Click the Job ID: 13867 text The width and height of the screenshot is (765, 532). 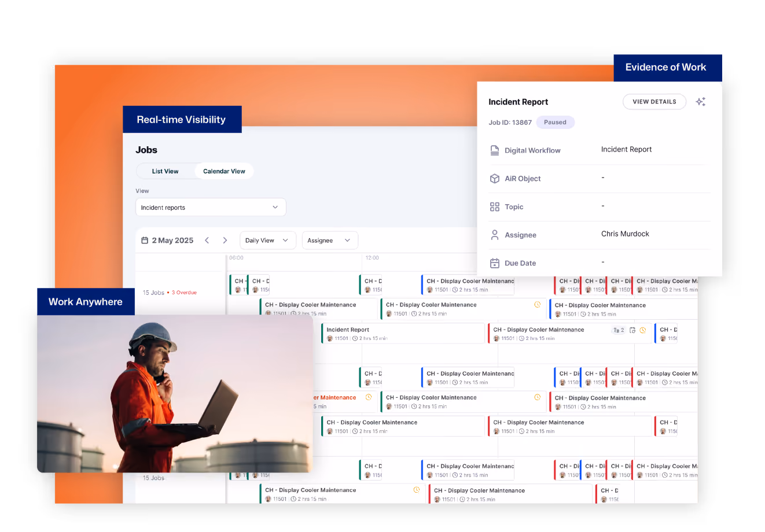tap(510, 123)
